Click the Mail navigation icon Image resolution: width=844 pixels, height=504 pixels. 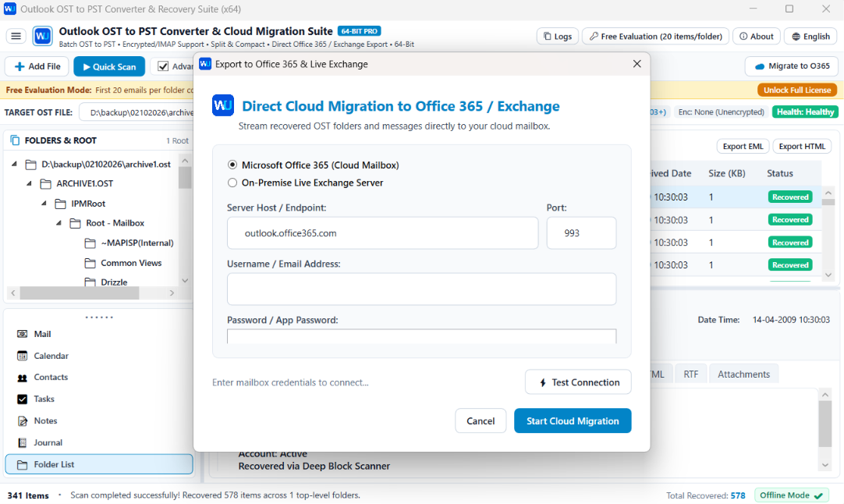22,334
